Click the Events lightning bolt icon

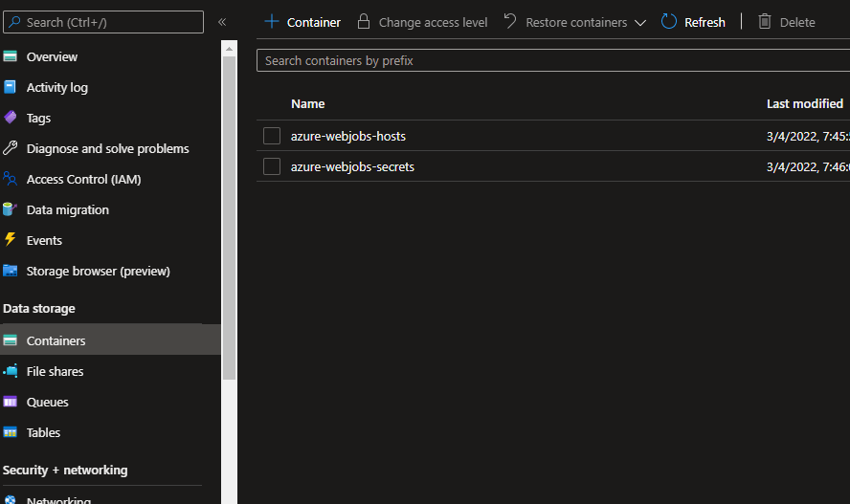pyautogui.click(x=10, y=239)
